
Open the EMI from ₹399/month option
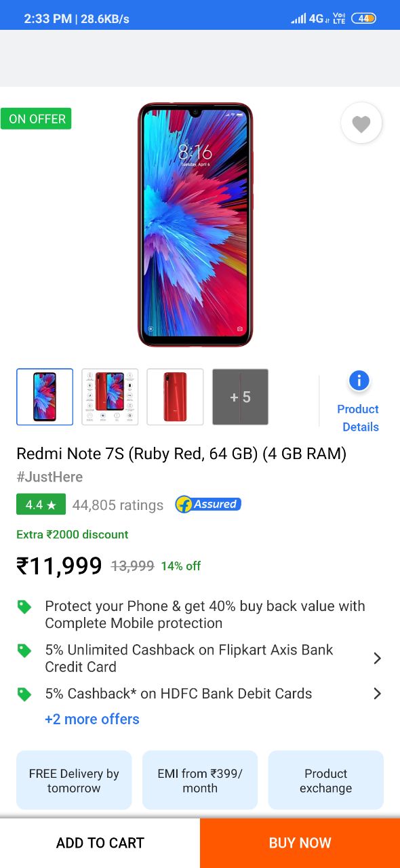click(x=200, y=781)
